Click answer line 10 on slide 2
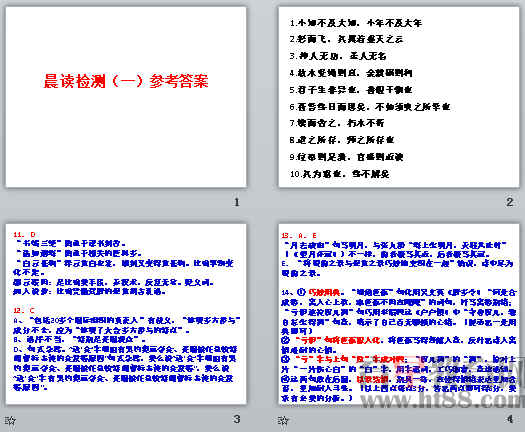 pos(340,173)
